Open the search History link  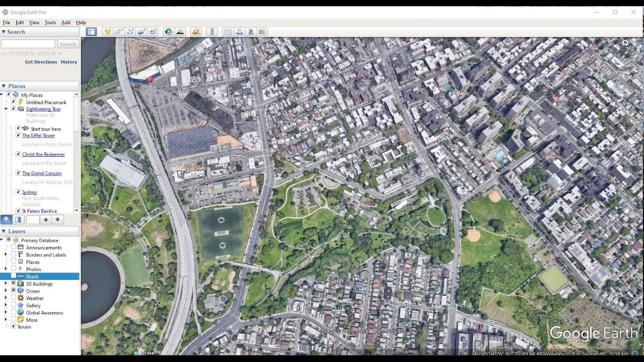[x=69, y=62]
